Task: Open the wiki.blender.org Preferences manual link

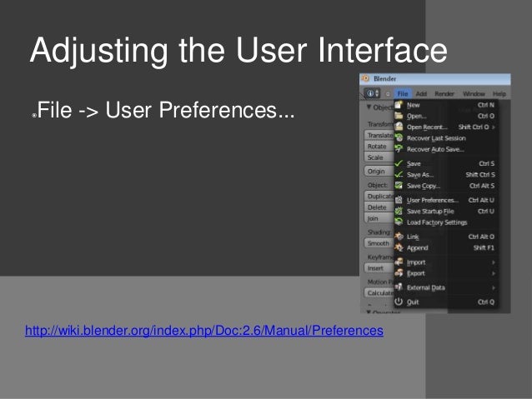Action: click(204, 330)
